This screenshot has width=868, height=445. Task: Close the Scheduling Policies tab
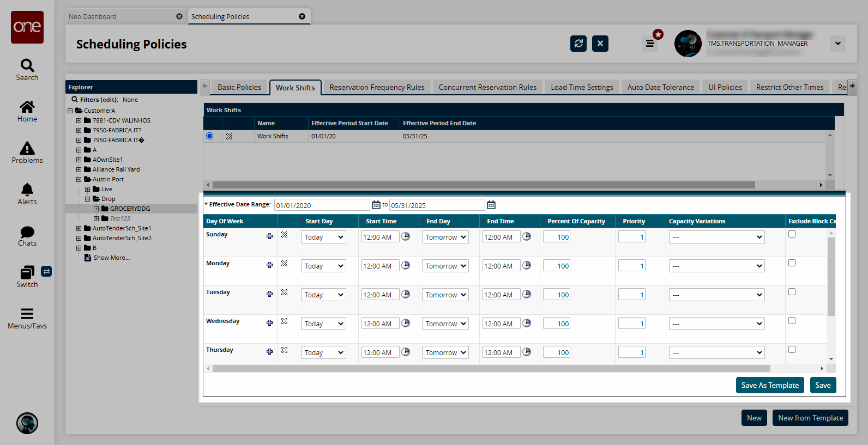coord(302,16)
